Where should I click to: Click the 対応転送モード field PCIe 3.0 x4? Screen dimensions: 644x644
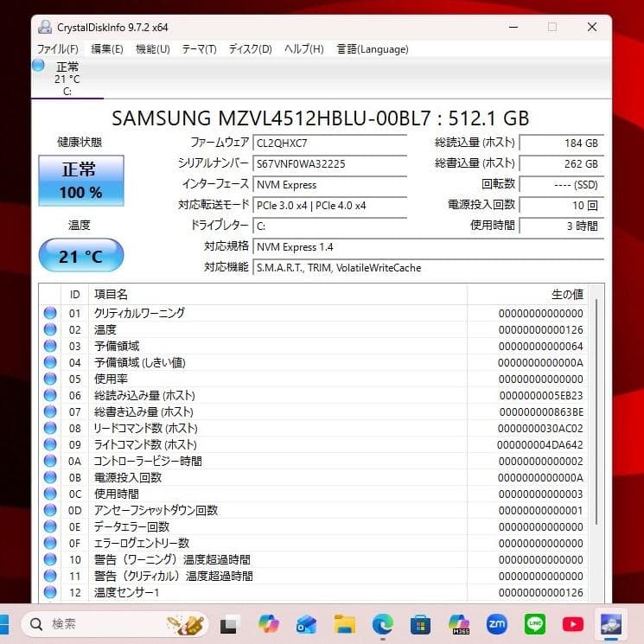pyautogui.click(x=330, y=206)
